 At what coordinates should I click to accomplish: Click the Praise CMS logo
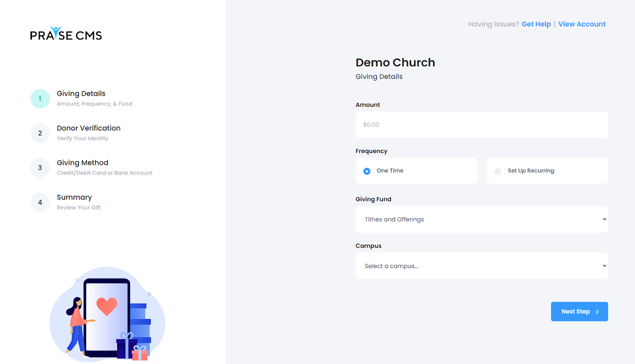[x=66, y=33]
